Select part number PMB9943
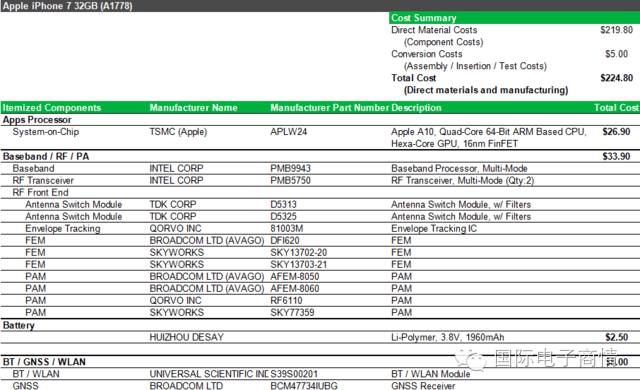640x390 pixels. [x=291, y=168]
